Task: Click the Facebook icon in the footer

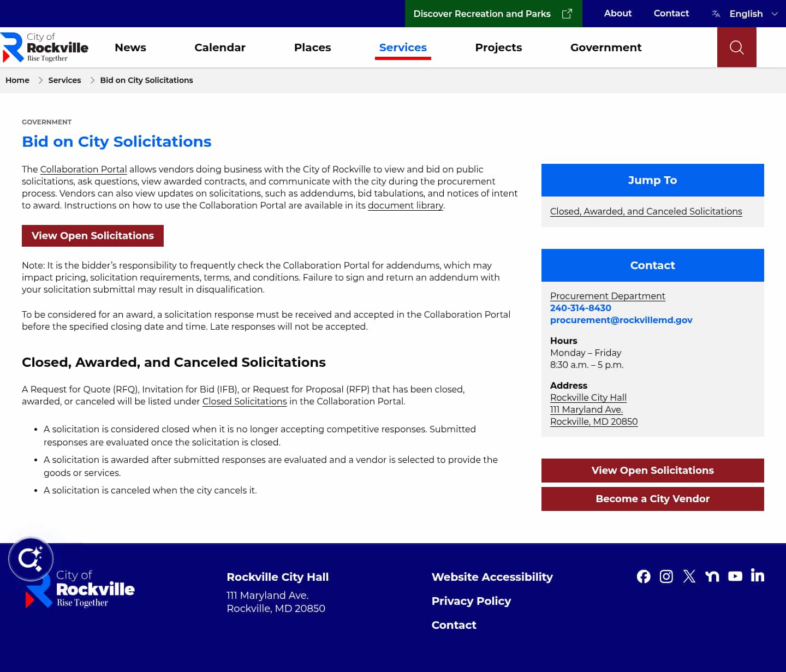Action: (644, 576)
